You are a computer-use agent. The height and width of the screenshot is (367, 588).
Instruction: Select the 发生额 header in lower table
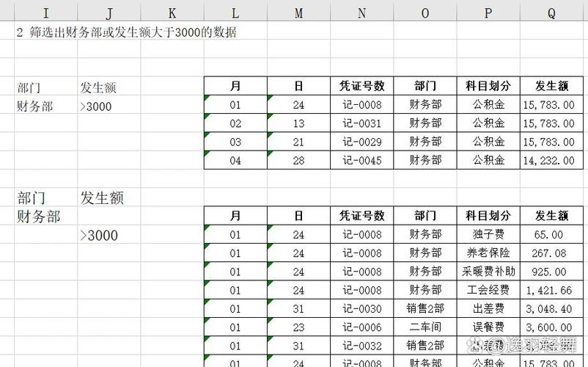[x=551, y=215]
